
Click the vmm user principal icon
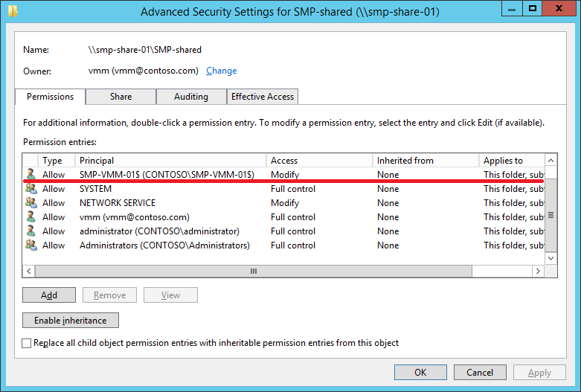point(31,217)
